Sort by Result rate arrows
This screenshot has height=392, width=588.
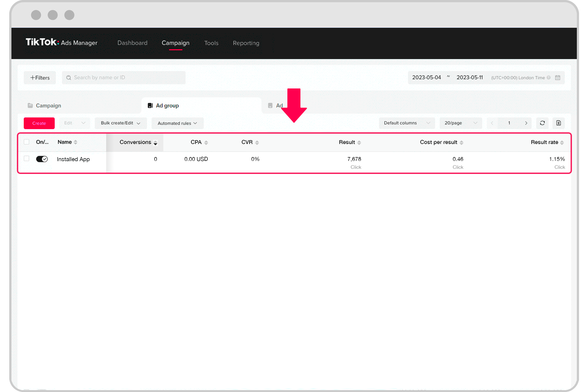tap(562, 143)
